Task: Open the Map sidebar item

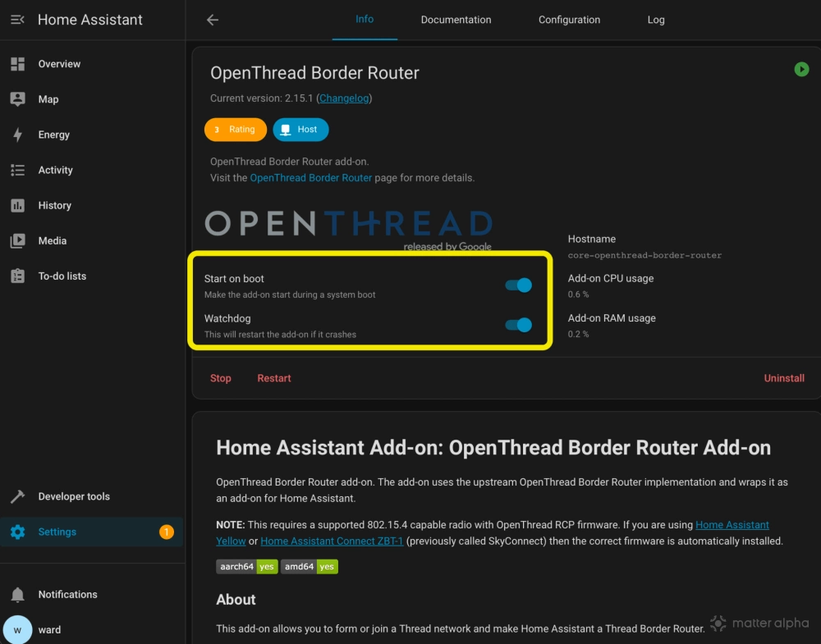Action: (x=48, y=99)
